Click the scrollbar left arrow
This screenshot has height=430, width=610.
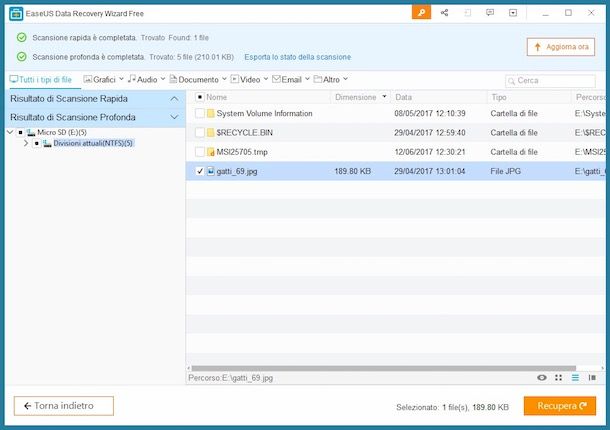189,368
